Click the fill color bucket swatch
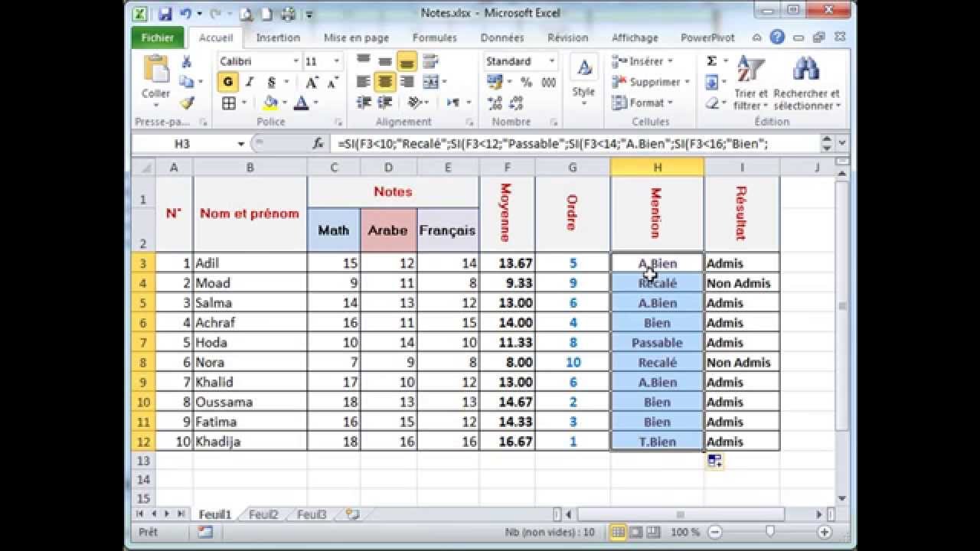 click(270, 103)
